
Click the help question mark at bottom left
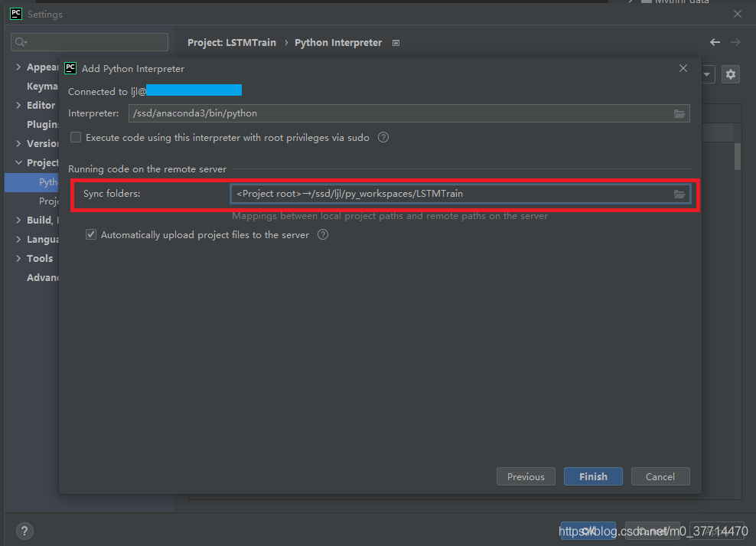pos(24,531)
